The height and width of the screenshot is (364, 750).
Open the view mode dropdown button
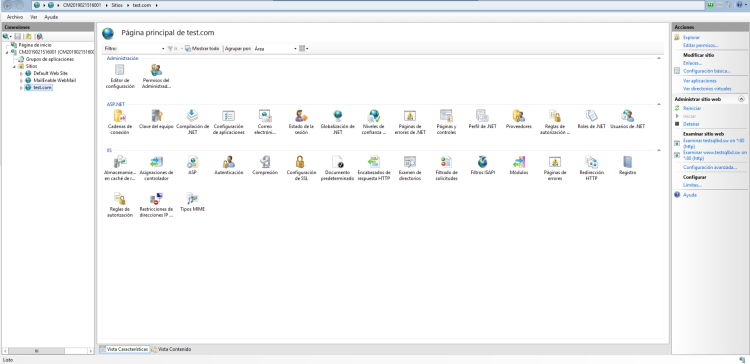tap(304, 48)
